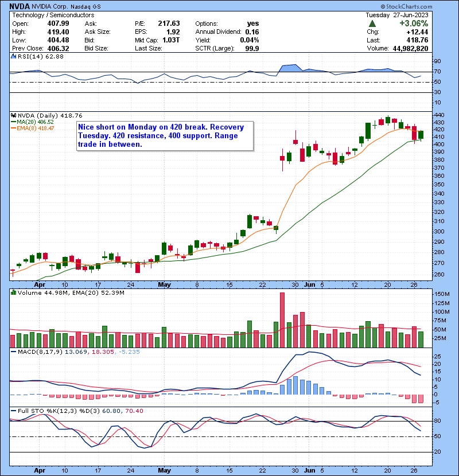Select the blue MACD legend line marker
Screen dimensions: 459x476
pos(13,352)
